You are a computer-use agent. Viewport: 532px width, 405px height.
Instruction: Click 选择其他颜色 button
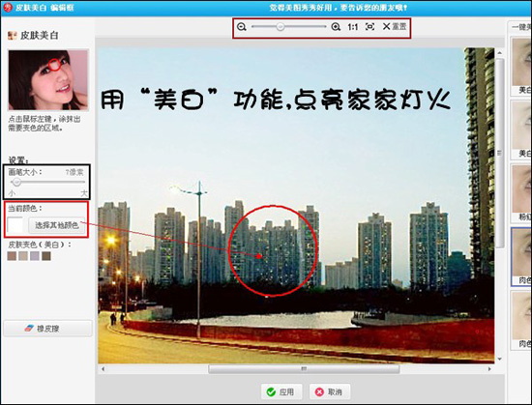click(x=57, y=225)
